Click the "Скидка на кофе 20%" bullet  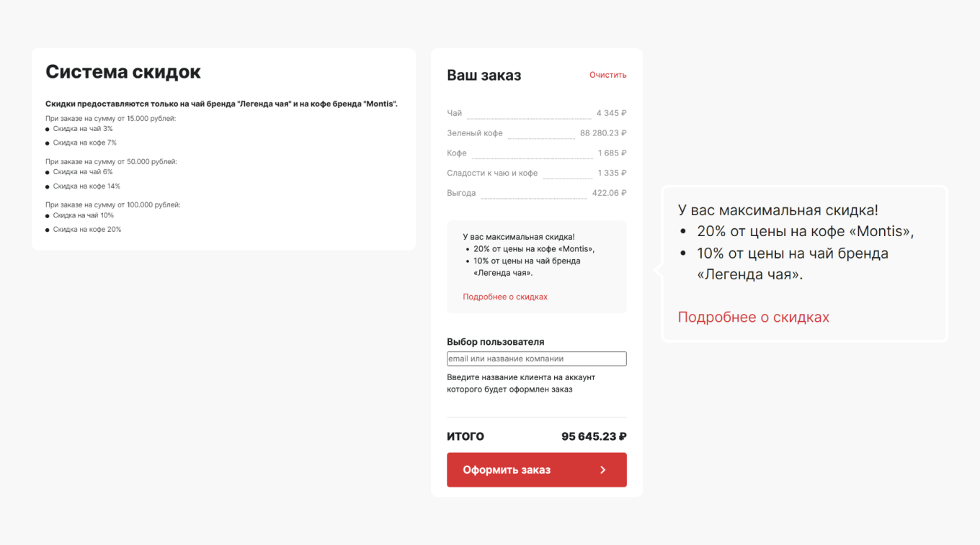(87, 230)
